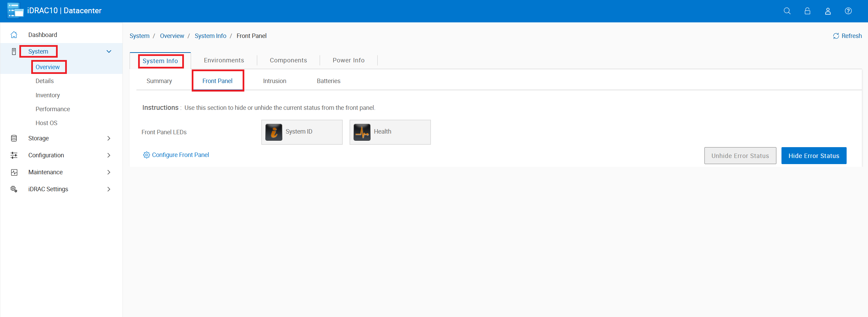Expand the Maintenance menu chevron

pos(109,172)
